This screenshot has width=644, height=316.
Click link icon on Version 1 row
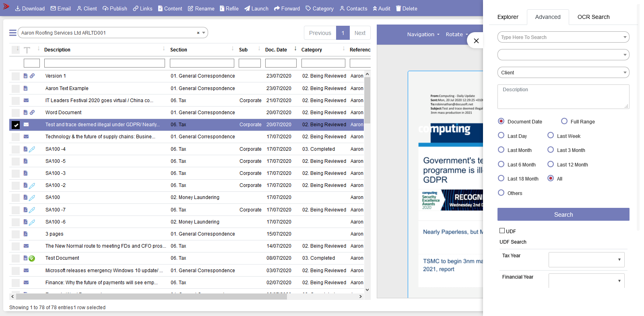point(32,76)
